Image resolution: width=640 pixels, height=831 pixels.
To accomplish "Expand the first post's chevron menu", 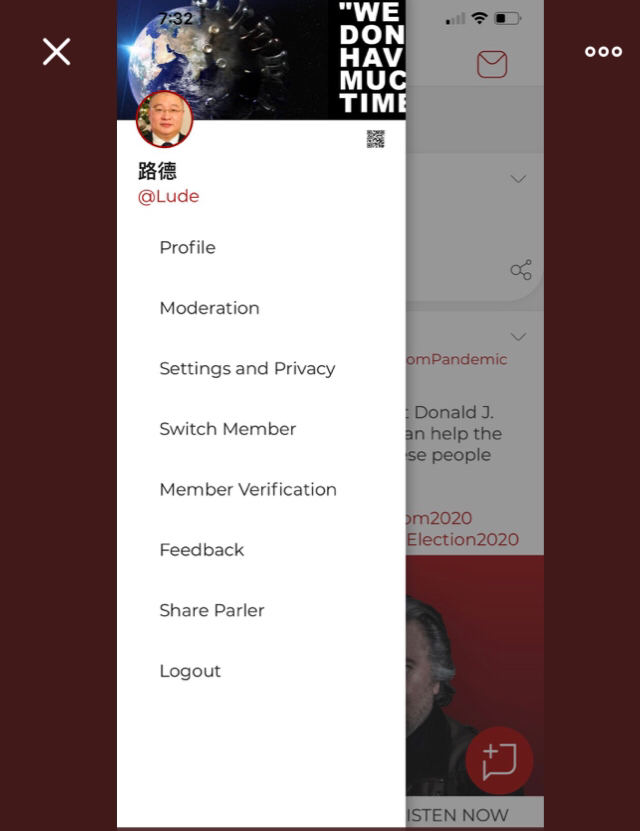I will [518, 179].
